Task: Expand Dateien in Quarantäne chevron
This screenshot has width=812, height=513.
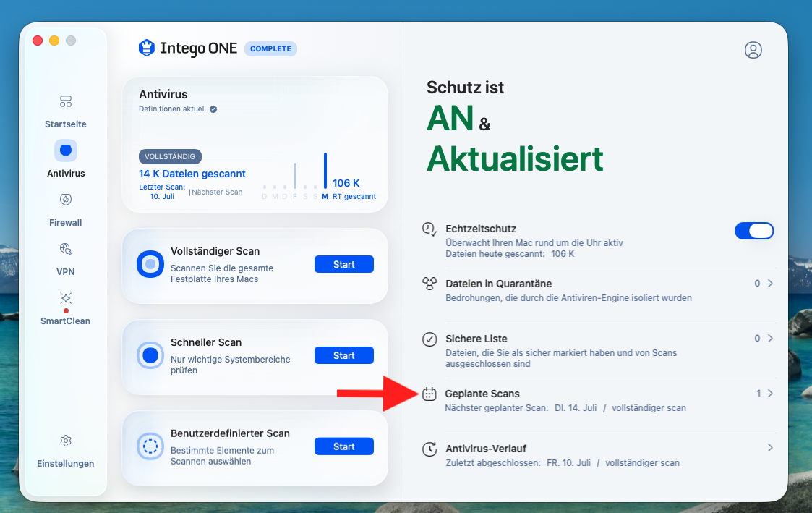Action: (770, 284)
